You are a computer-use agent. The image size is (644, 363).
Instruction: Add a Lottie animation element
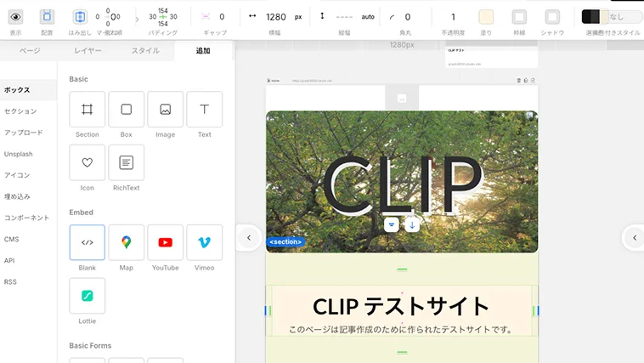click(87, 296)
